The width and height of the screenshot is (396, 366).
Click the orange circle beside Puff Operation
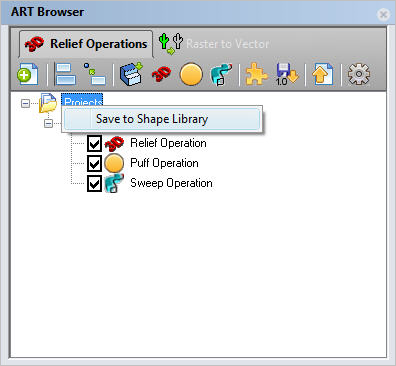114,163
